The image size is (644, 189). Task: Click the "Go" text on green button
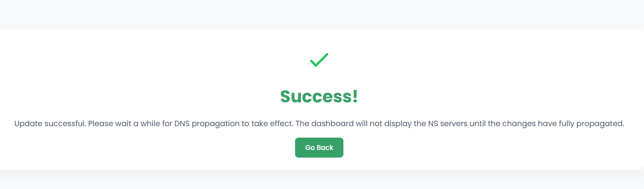tap(310, 148)
